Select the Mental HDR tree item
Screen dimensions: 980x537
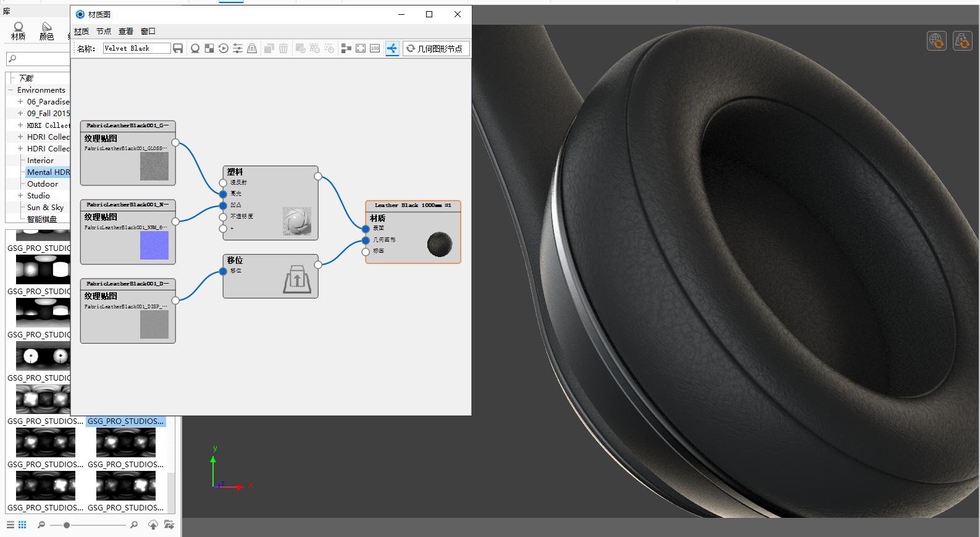coord(48,172)
